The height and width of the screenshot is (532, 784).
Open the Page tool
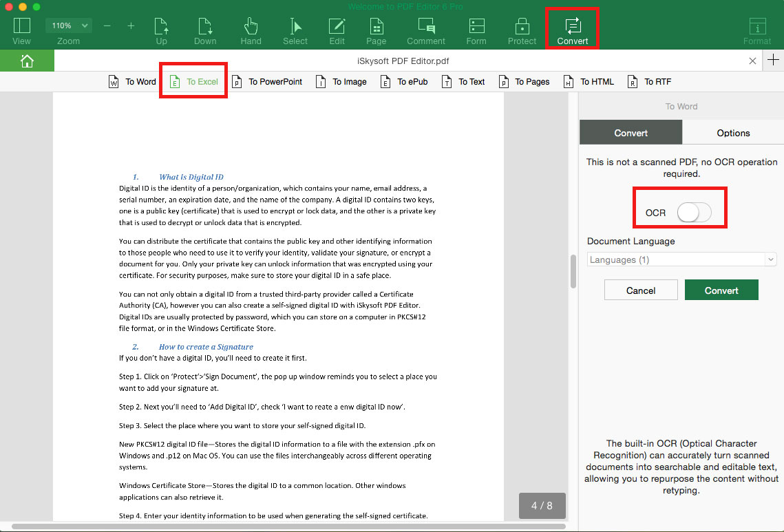[x=376, y=28]
